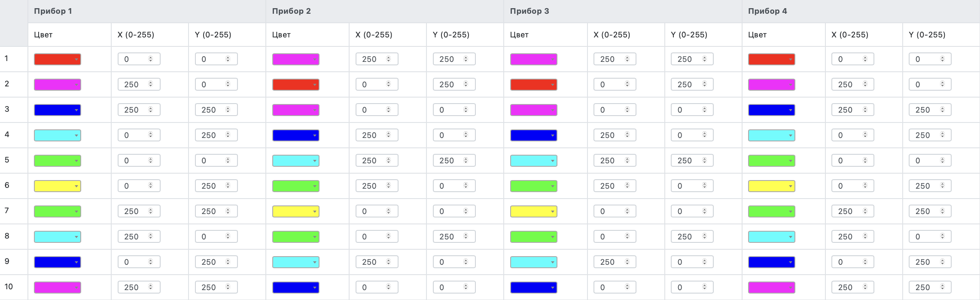Viewport: 980px width, 300px height.
Task: Focus the Y value field in row 5 of Прибор 1
Action: pos(216,161)
